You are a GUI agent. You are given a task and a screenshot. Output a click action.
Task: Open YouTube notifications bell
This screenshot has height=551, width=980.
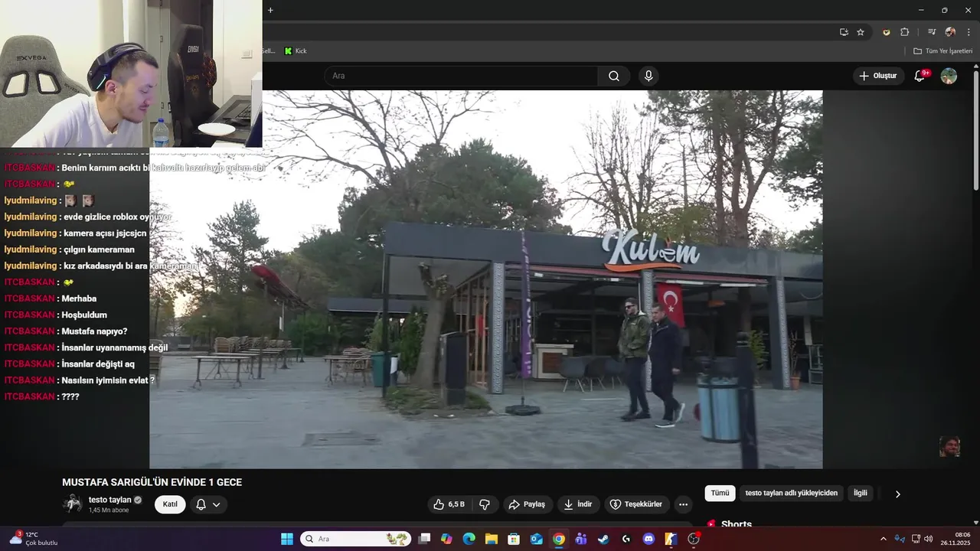pos(920,76)
